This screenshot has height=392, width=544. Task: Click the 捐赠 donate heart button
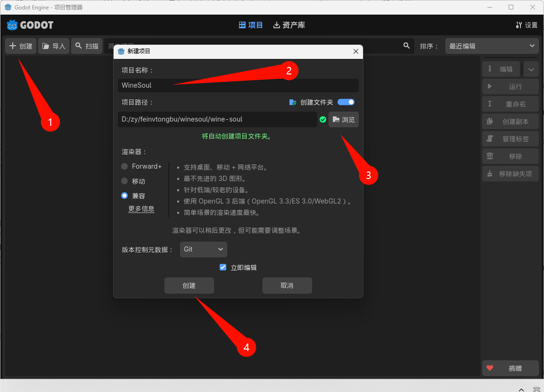511,368
